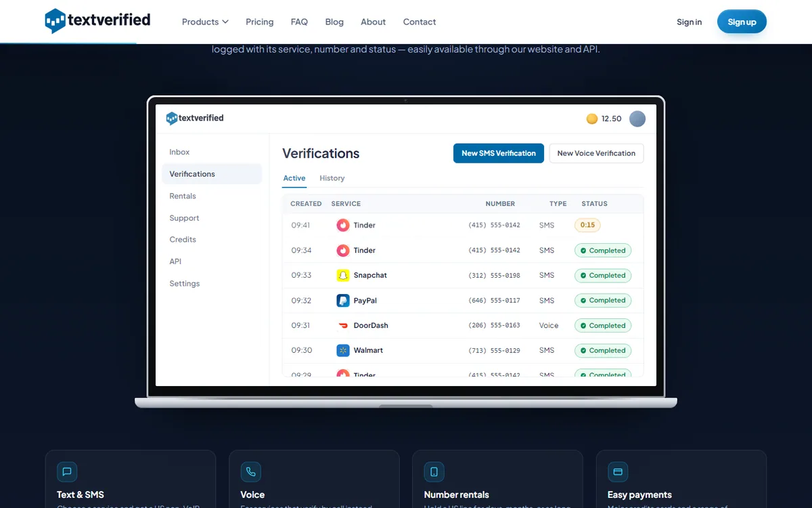Viewport: 812px width, 508px height.
Task: Click the Easy payments card icon
Action: (x=618, y=471)
